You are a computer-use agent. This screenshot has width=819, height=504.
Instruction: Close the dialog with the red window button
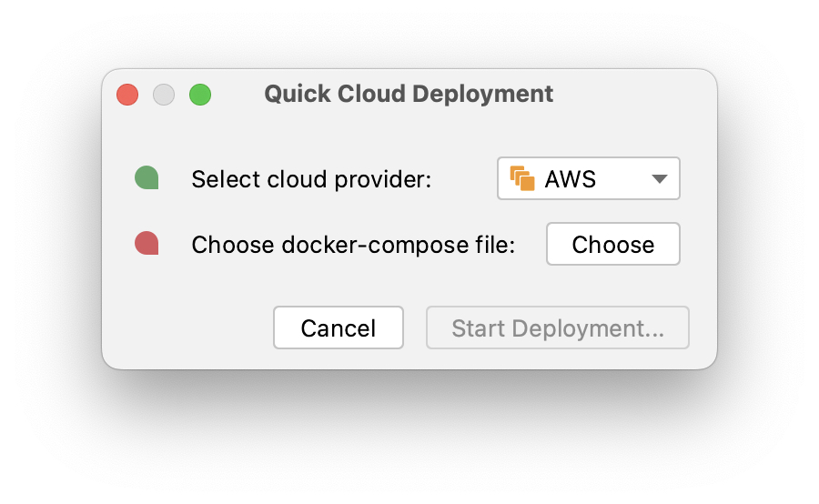coord(127,95)
